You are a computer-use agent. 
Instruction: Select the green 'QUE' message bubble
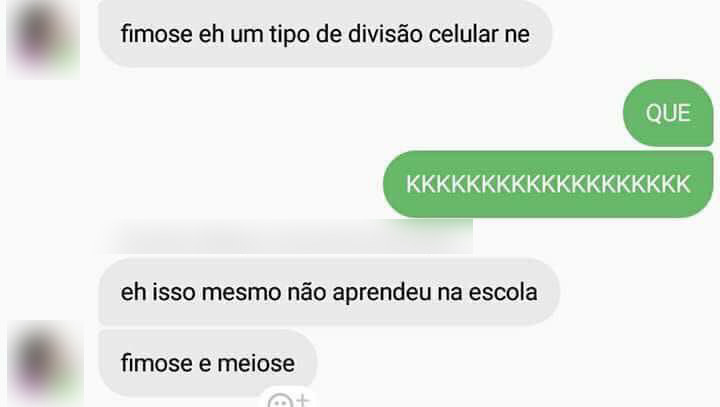click(668, 113)
